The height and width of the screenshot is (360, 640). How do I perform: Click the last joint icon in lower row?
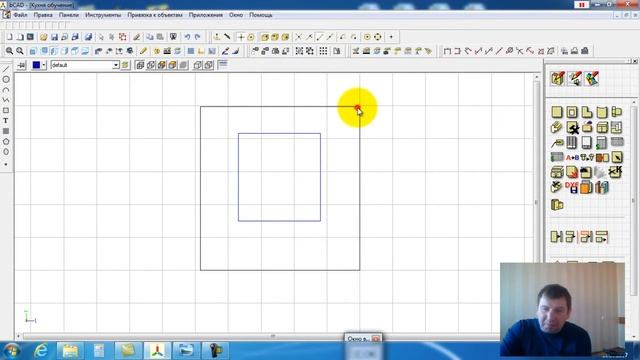coord(602,237)
